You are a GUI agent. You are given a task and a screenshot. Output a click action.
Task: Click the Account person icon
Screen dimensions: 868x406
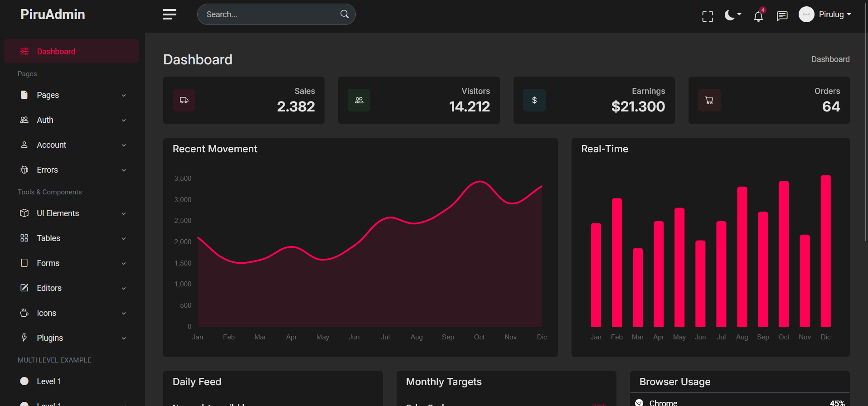pyautogui.click(x=24, y=145)
